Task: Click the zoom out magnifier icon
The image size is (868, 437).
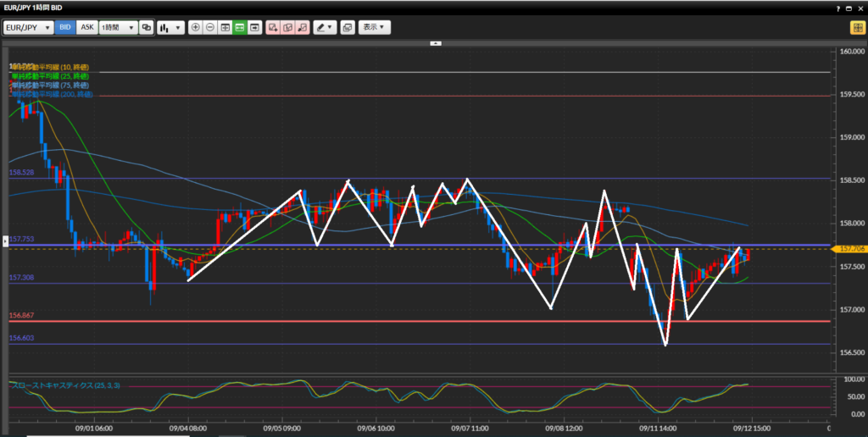Action: [210, 27]
